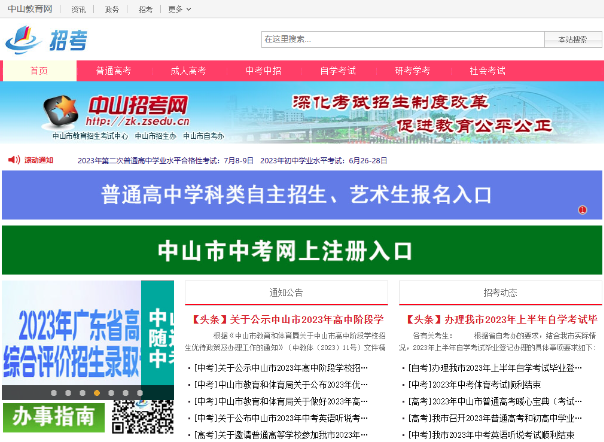Screen dimensions: 604x442
Task: Select the 中考中招 navigation tab
Action: (263, 71)
